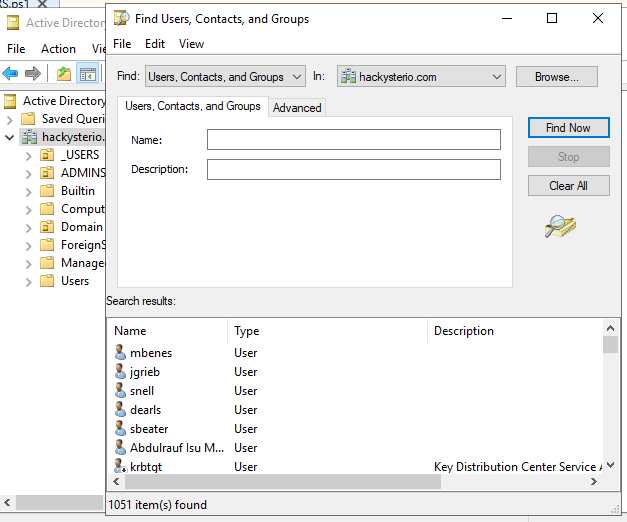Click the Find dialog title bar icon

pyautogui.click(x=122, y=18)
